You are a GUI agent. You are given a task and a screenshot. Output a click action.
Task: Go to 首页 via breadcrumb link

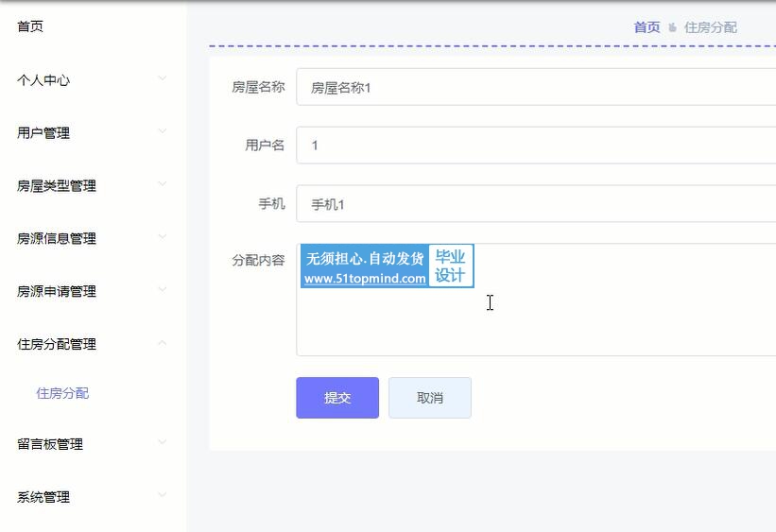click(647, 27)
